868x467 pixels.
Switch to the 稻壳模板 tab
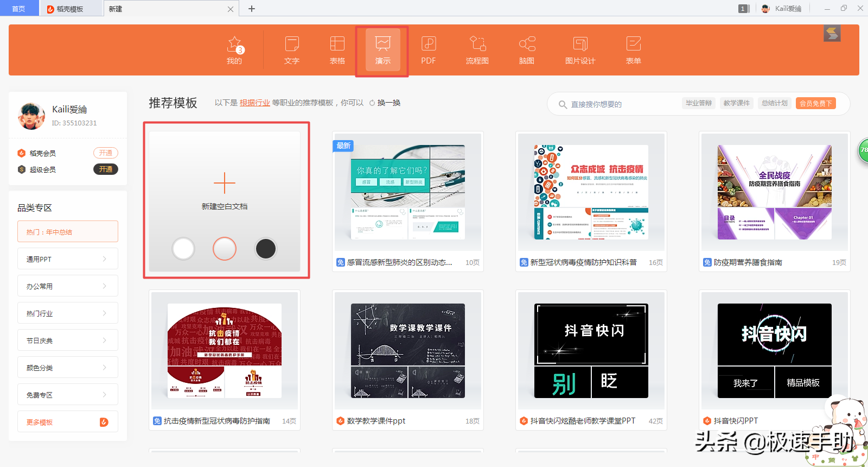pyautogui.click(x=70, y=9)
